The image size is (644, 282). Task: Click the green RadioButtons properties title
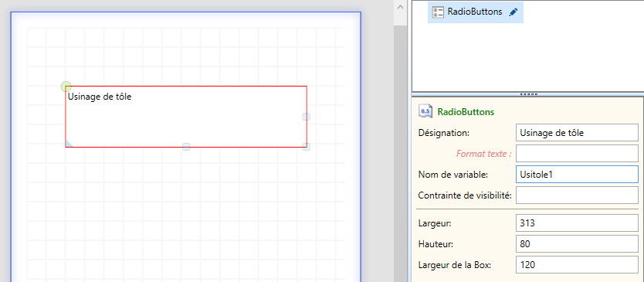[466, 112]
